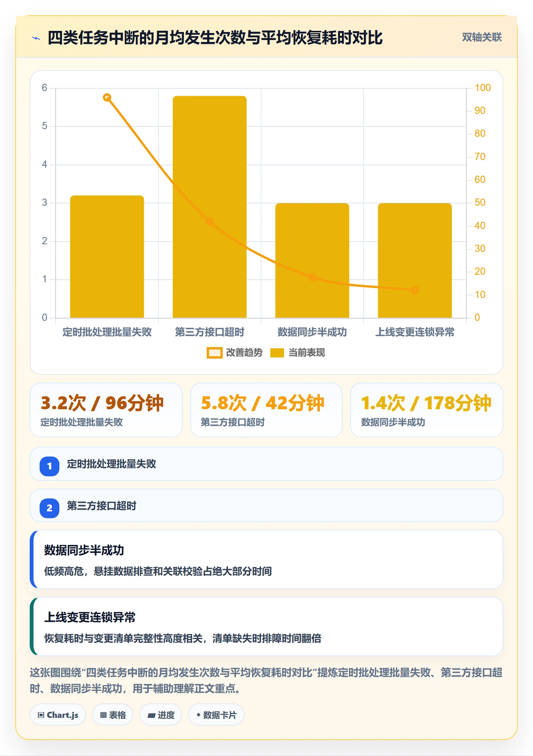Click the line point on the 第三方接口超时 bar
The width and height of the screenshot is (533, 756).
(x=210, y=221)
